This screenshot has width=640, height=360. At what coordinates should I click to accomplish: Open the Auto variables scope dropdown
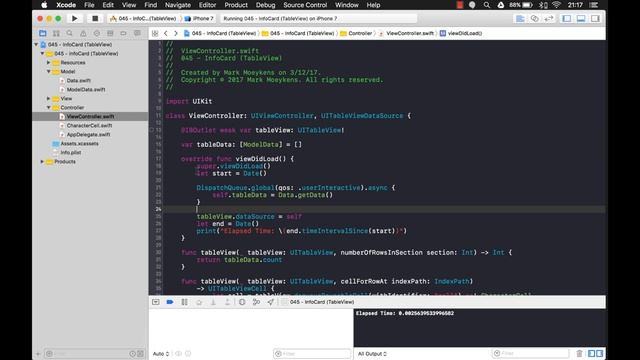(161, 354)
